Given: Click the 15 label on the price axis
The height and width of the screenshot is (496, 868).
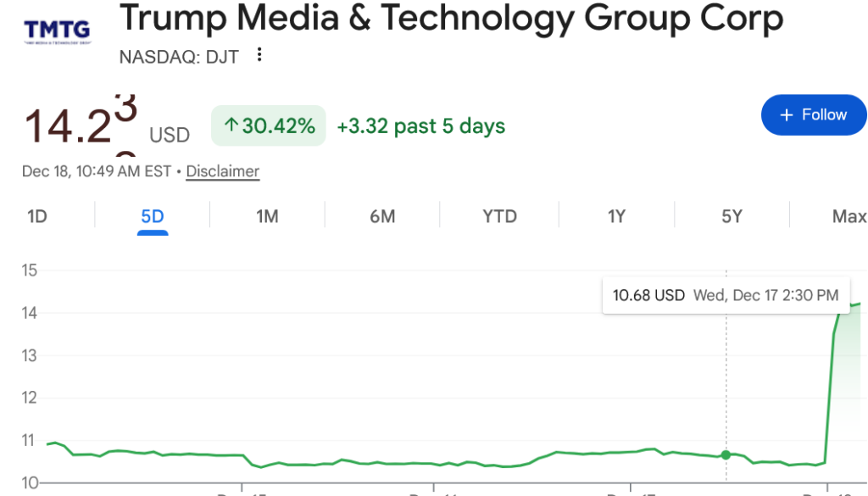Looking at the screenshot, I should (x=30, y=270).
